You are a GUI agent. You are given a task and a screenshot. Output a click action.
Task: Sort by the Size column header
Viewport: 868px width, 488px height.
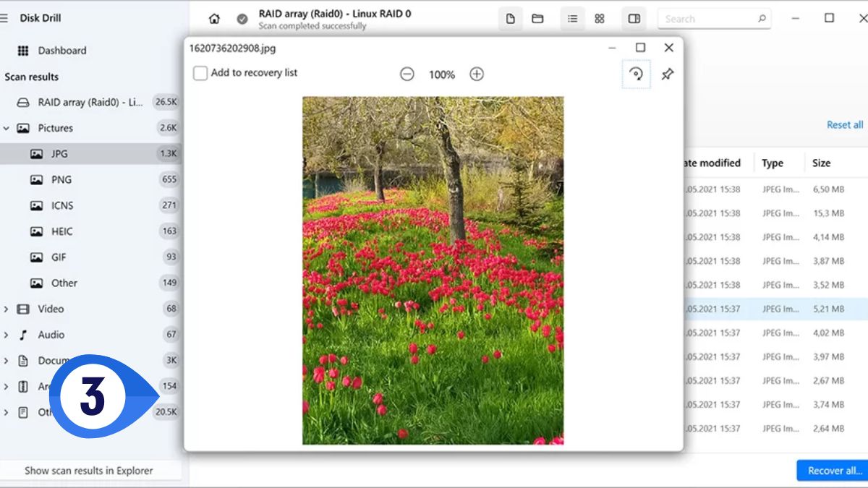(822, 163)
